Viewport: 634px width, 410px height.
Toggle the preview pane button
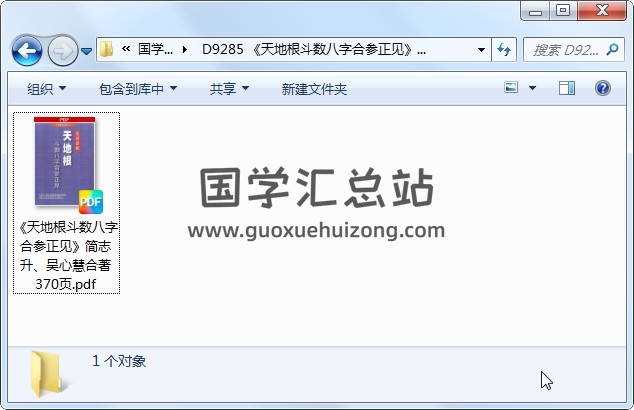tap(567, 88)
